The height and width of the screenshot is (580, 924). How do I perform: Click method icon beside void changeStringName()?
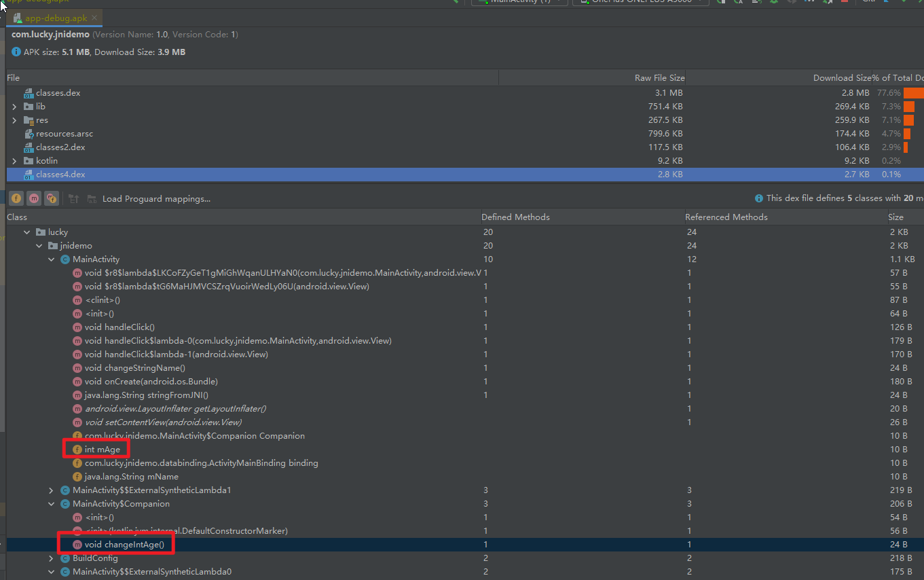[77, 368]
